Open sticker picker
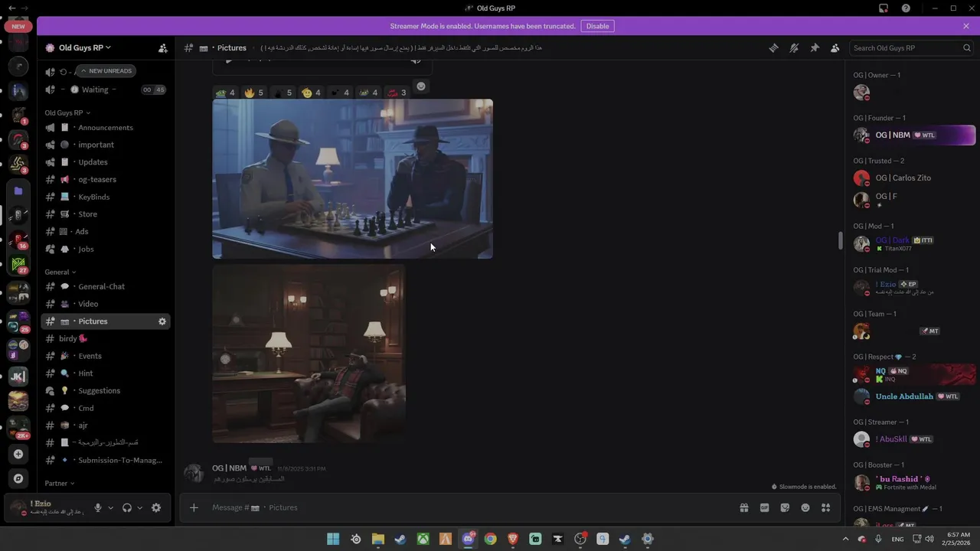 785,507
